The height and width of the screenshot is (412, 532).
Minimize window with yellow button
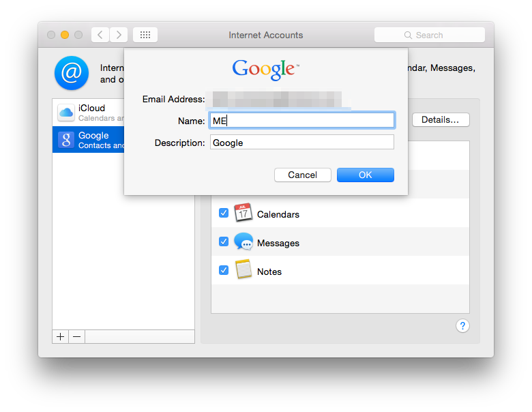[65, 35]
